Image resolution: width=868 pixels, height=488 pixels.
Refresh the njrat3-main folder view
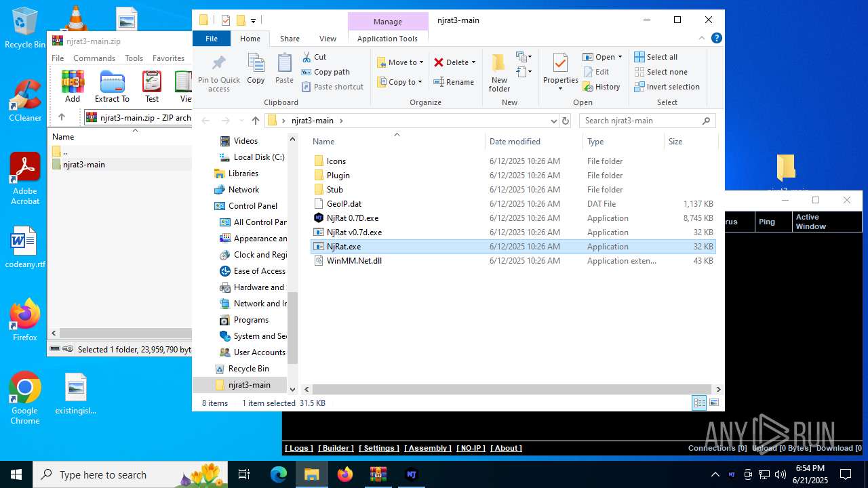pos(566,121)
